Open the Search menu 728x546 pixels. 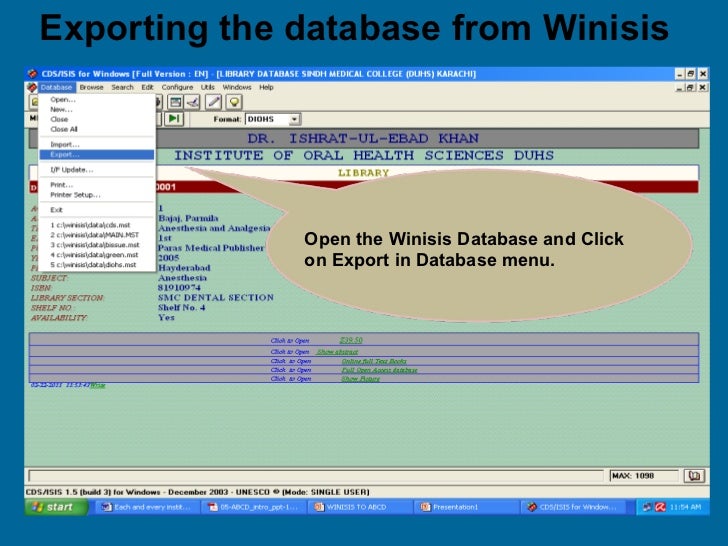[122, 87]
